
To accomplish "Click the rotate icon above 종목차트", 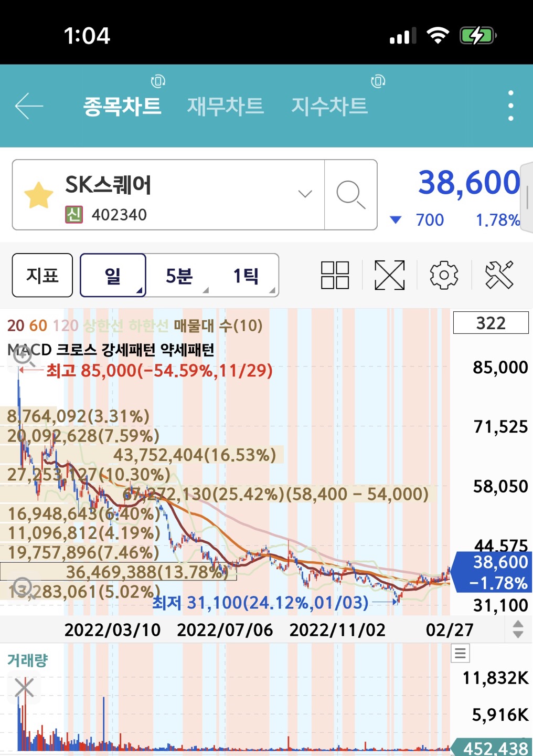I will point(158,81).
